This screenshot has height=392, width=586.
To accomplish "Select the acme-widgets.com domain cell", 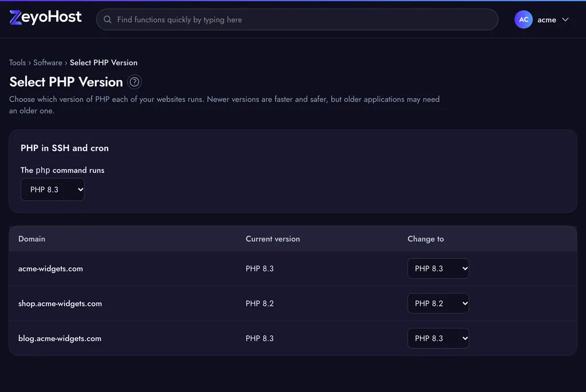I will click(x=51, y=269).
